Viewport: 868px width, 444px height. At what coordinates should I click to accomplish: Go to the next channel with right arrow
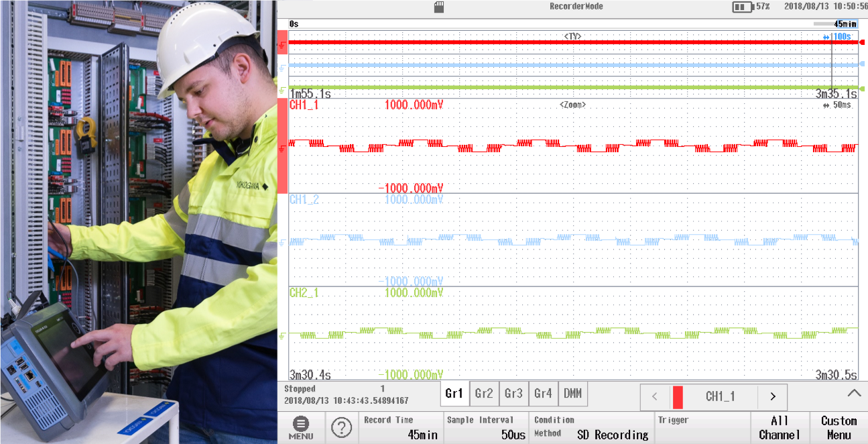(772, 396)
